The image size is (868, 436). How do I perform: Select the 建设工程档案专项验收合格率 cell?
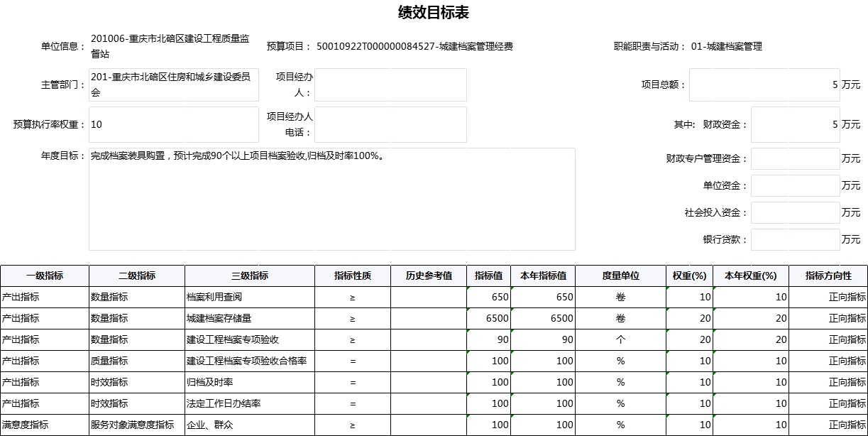[x=250, y=361]
